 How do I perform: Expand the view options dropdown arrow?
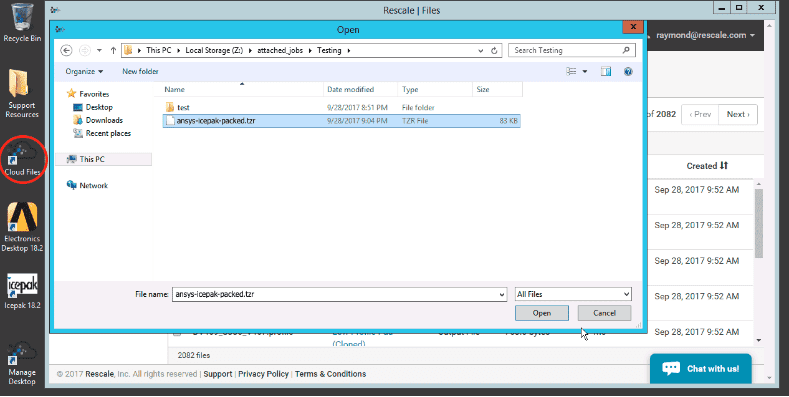pyautogui.click(x=585, y=71)
